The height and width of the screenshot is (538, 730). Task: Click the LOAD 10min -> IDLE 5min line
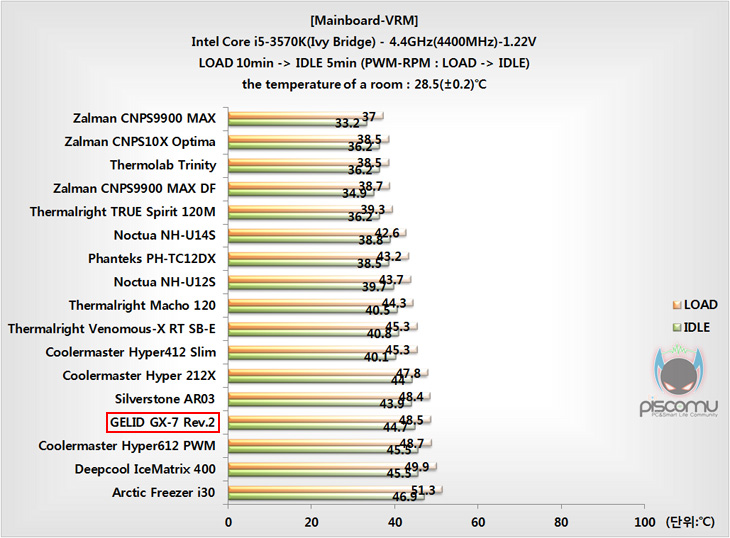coord(364,63)
